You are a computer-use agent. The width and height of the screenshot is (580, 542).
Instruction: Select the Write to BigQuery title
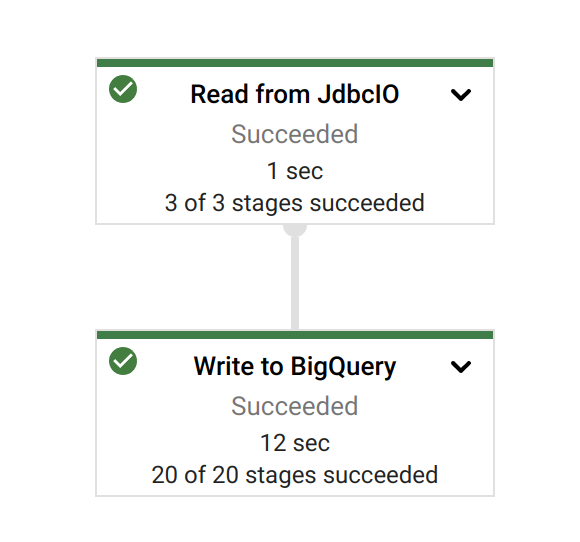(x=295, y=367)
